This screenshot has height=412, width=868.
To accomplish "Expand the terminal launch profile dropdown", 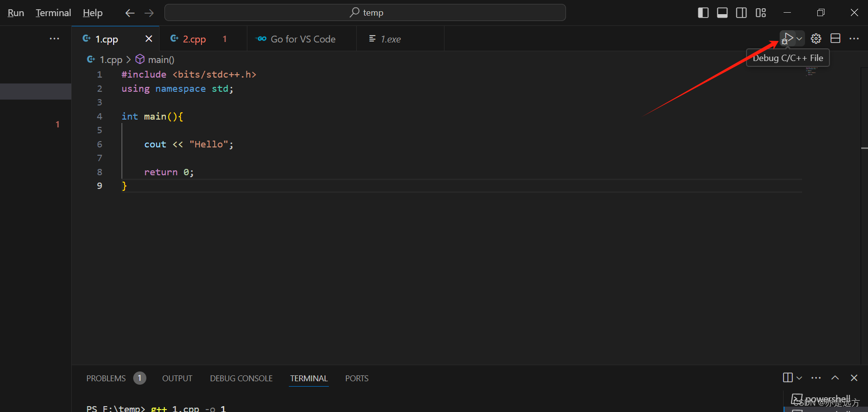I will tap(799, 378).
